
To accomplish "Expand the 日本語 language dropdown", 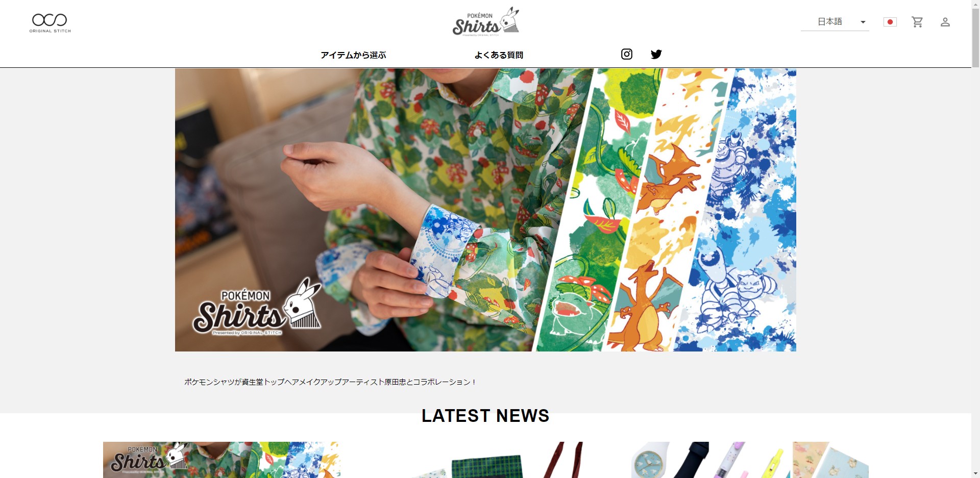I will click(835, 22).
